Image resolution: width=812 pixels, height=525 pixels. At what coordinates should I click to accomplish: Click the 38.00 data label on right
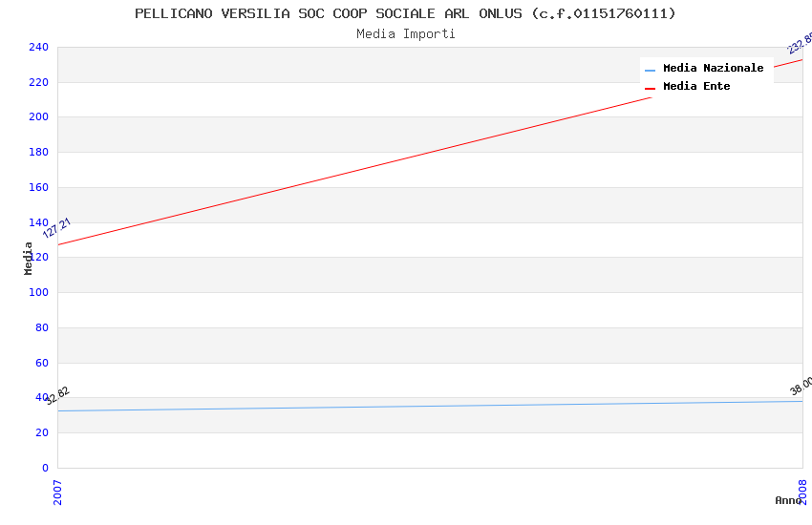pyautogui.click(x=801, y=387)
